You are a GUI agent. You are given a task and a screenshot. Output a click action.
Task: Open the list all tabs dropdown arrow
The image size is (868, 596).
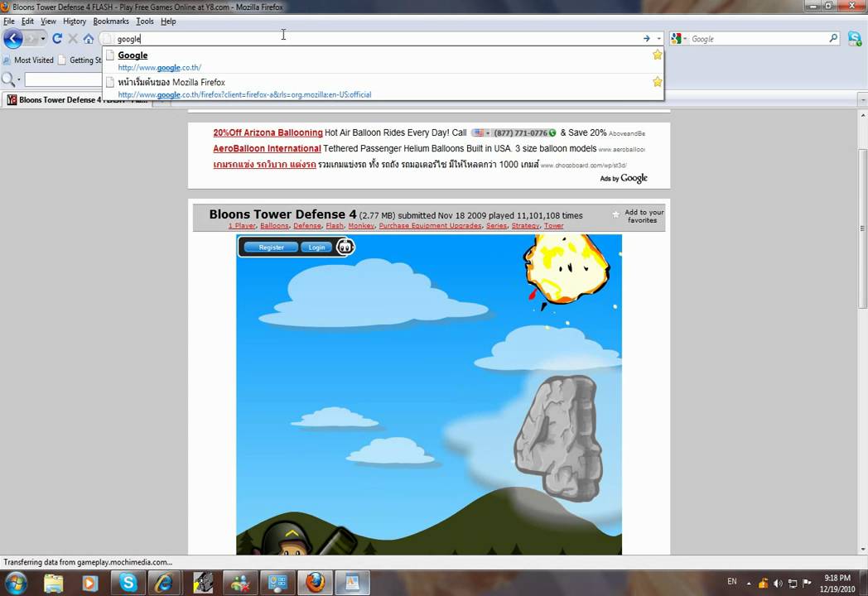pyautogui.click(x=862, y=100)
